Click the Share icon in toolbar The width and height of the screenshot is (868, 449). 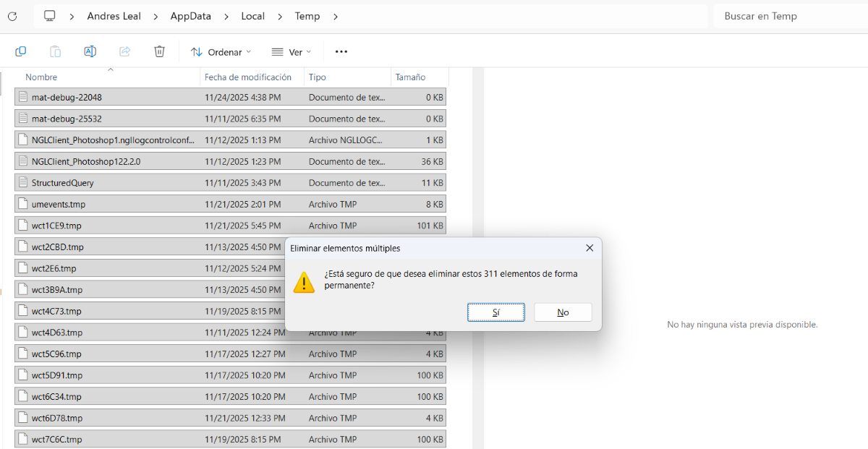[124, 51]
